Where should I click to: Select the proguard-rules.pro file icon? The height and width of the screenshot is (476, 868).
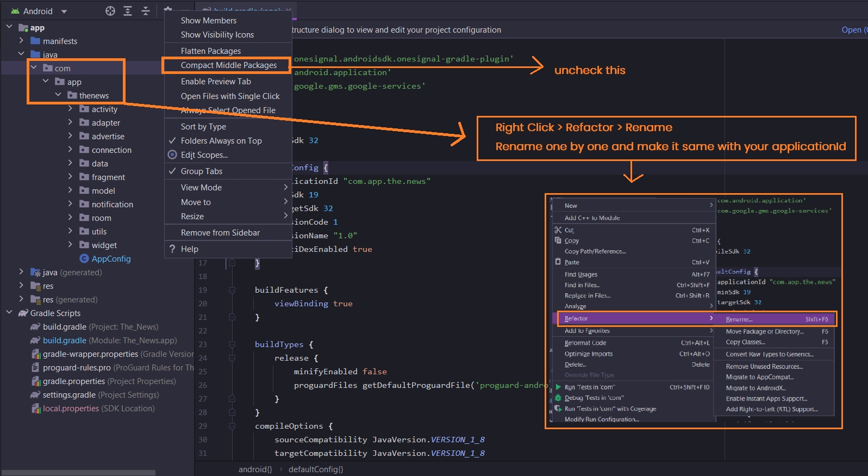click(x=35, y=368)
